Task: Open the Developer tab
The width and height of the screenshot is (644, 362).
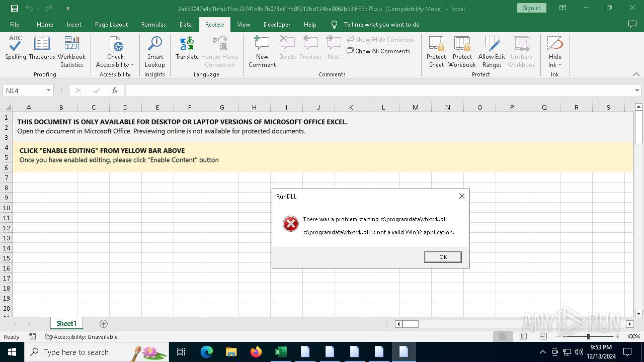Action: tap(277, 24)
